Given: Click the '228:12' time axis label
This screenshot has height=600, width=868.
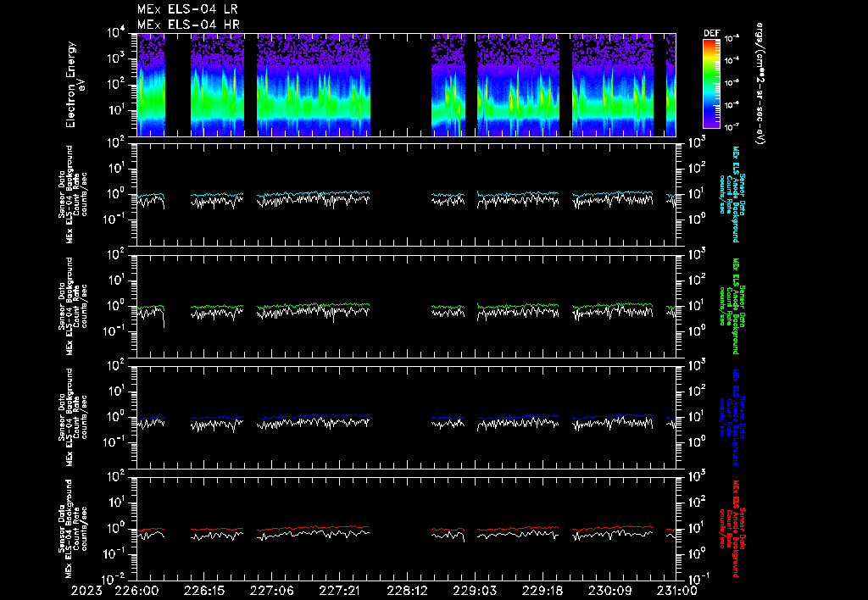Looking at the screenshot, I should (x=407, y=591).
